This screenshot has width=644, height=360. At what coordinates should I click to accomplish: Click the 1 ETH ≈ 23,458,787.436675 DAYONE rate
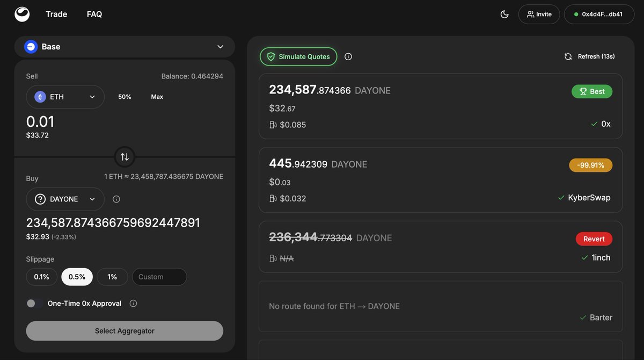click(164, 176)
